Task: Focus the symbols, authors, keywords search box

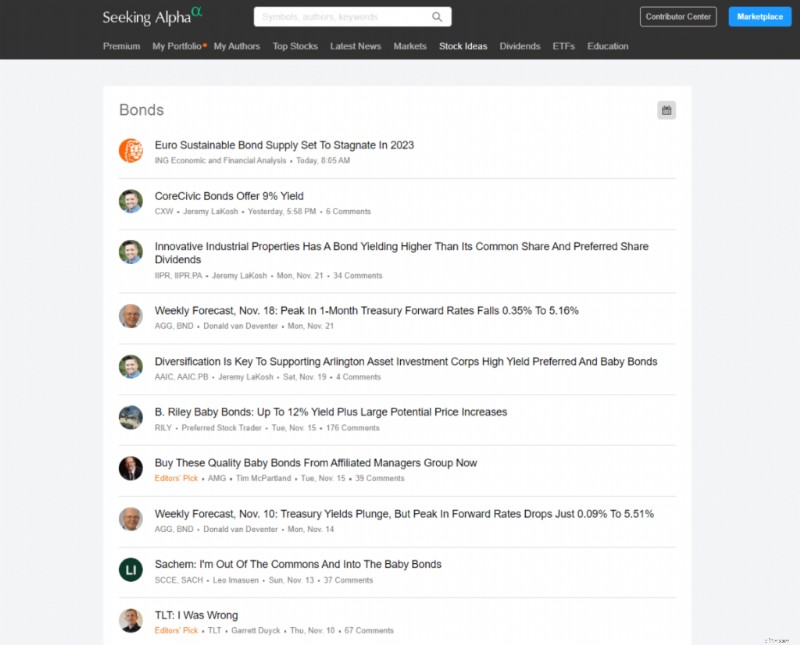Action: tap(353, 17)
